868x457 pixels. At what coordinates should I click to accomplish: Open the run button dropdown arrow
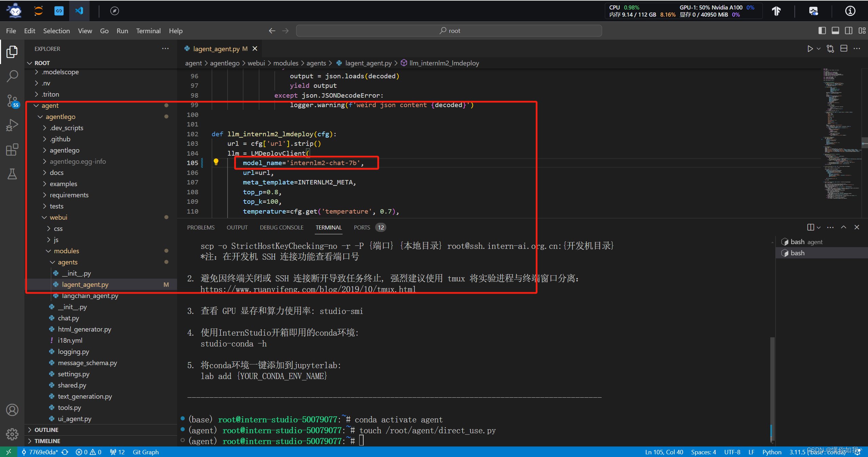point(818,49)
